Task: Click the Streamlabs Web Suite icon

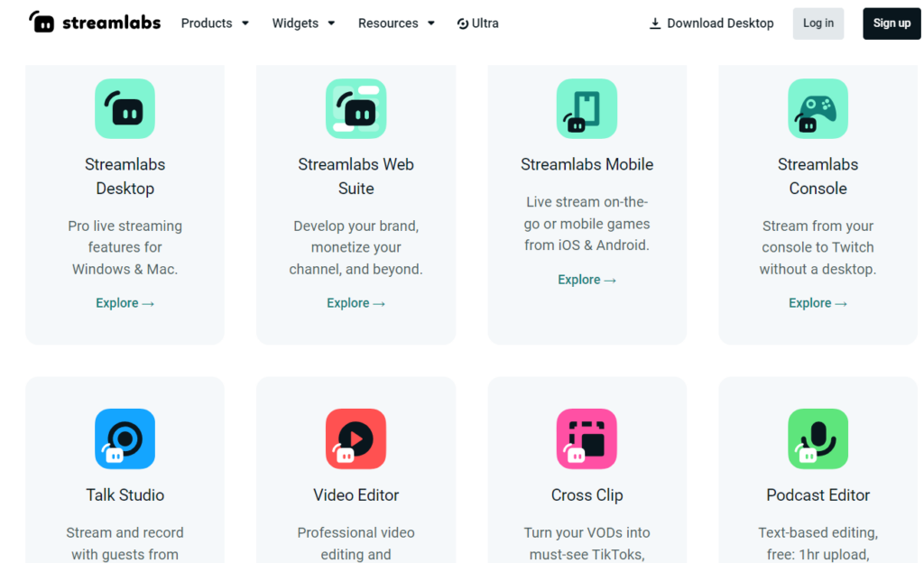Action: click(356, 109)
